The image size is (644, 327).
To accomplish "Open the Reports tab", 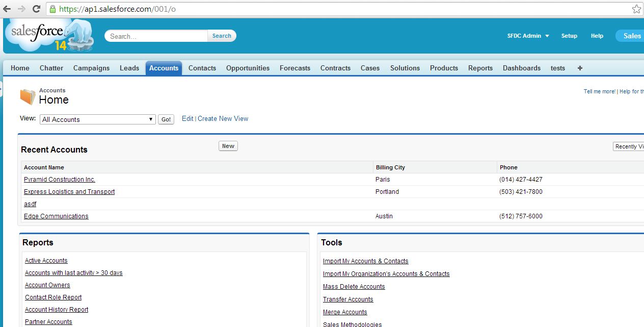I will tap(480, 68).
